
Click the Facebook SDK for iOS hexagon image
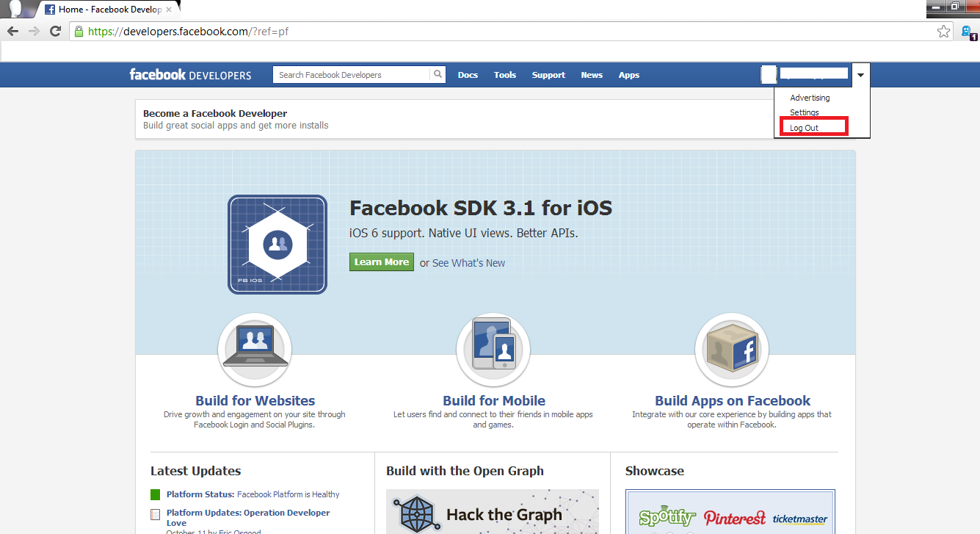[x=277, y=245]
